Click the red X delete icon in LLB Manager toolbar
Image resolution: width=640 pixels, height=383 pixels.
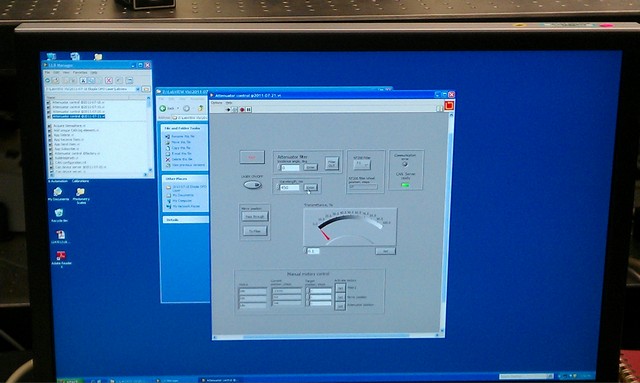(x=109, y=80)
